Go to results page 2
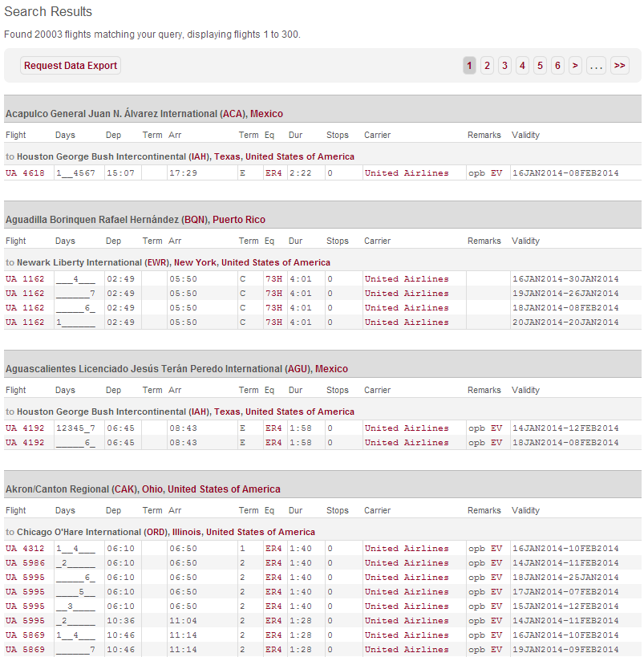 (487, 66)
